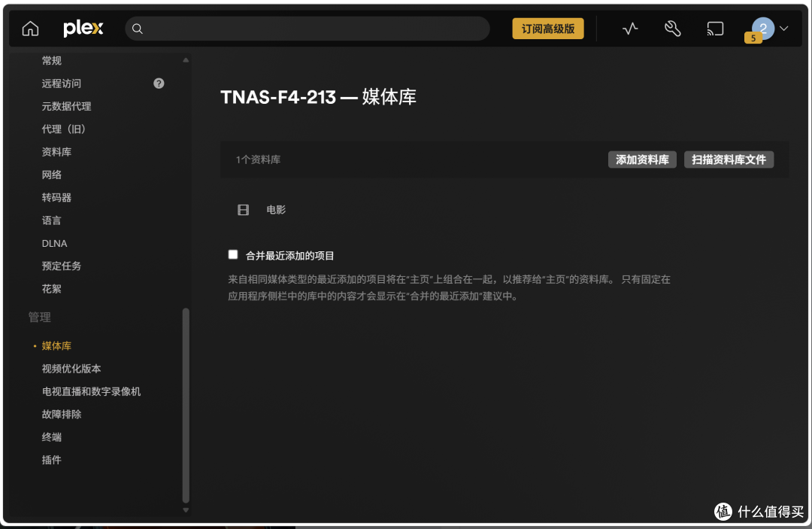Open 视频优化版本 in sidebar
This screenshot has width=812, height=529.
point(71,369)
